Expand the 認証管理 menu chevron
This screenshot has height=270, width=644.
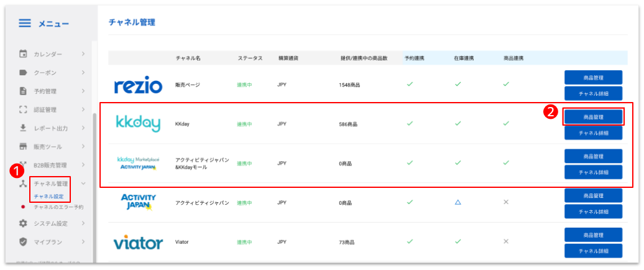(83, 109)
